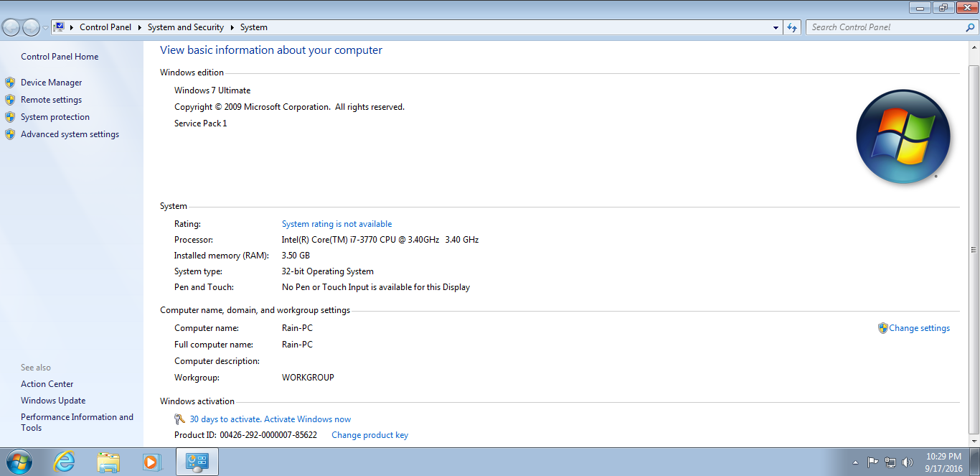Click the Change settings shield icon

click(883, 328)
